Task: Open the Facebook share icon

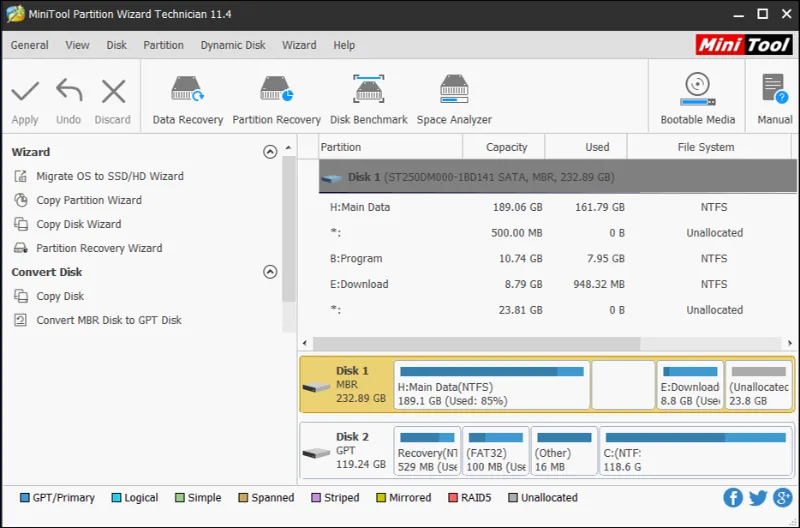Action: 733,497
